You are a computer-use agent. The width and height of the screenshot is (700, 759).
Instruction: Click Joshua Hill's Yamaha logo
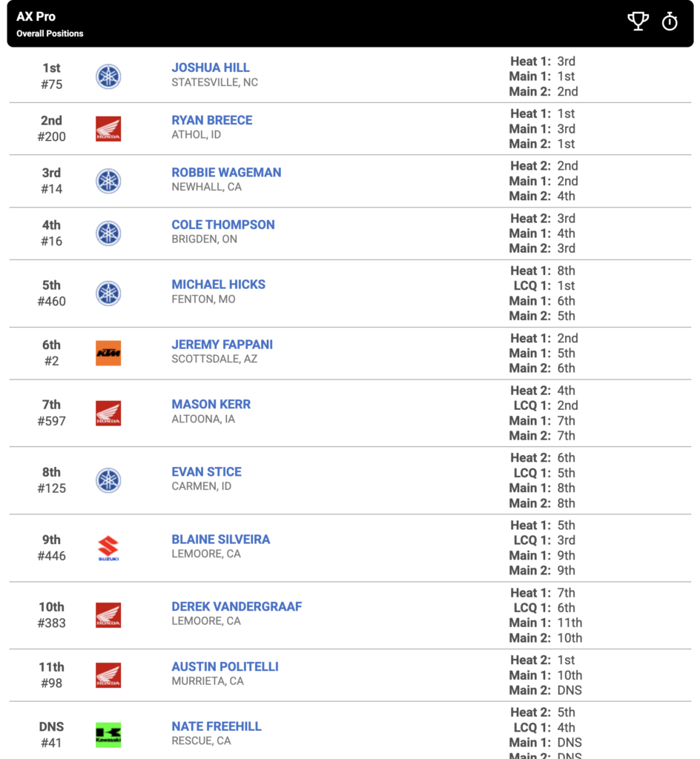(x=108, y=76)
